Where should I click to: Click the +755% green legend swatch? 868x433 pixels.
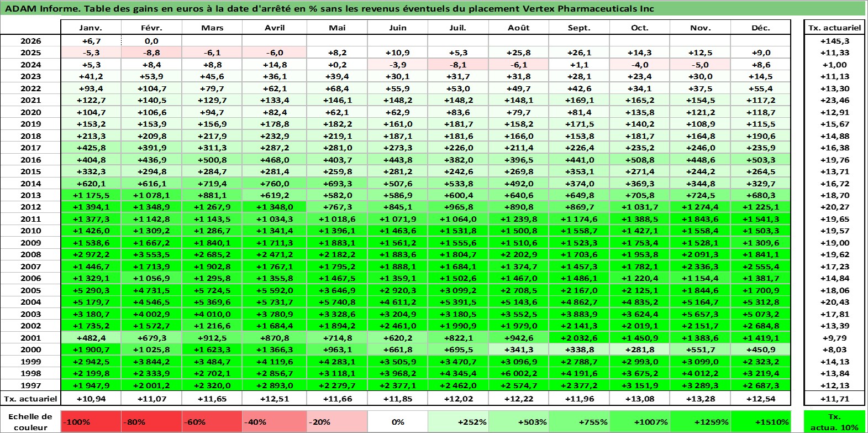579,422
